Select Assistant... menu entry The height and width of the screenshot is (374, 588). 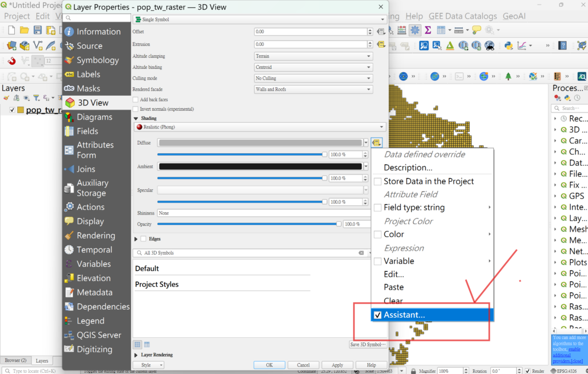(x=433, y=315)
